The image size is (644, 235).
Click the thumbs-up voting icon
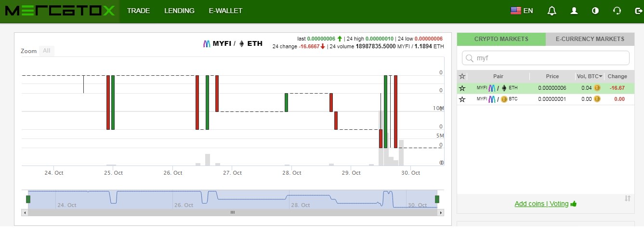click(573, 204)
